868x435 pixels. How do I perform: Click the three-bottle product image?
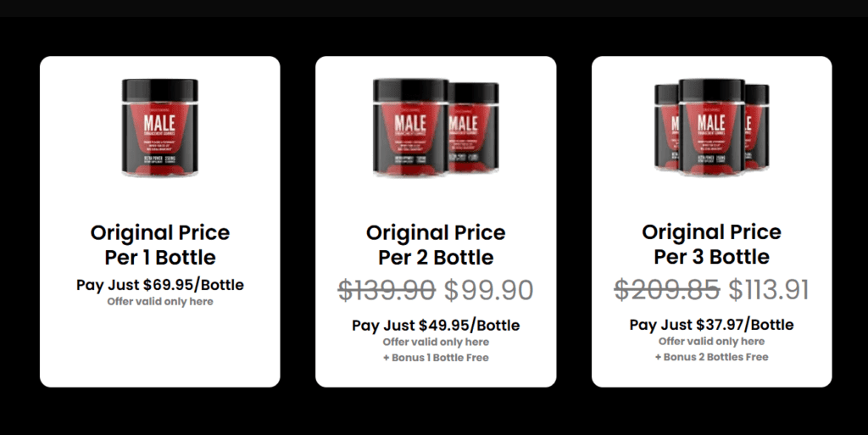711,127
